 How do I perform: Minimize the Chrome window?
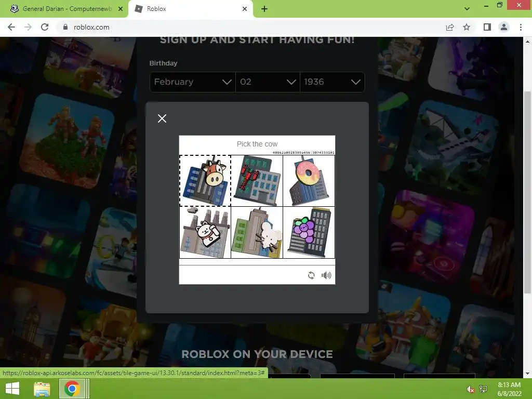tap(486, 5)
